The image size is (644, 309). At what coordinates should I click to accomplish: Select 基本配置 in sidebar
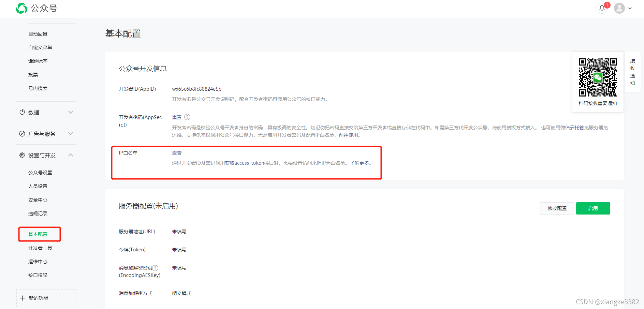38,234
